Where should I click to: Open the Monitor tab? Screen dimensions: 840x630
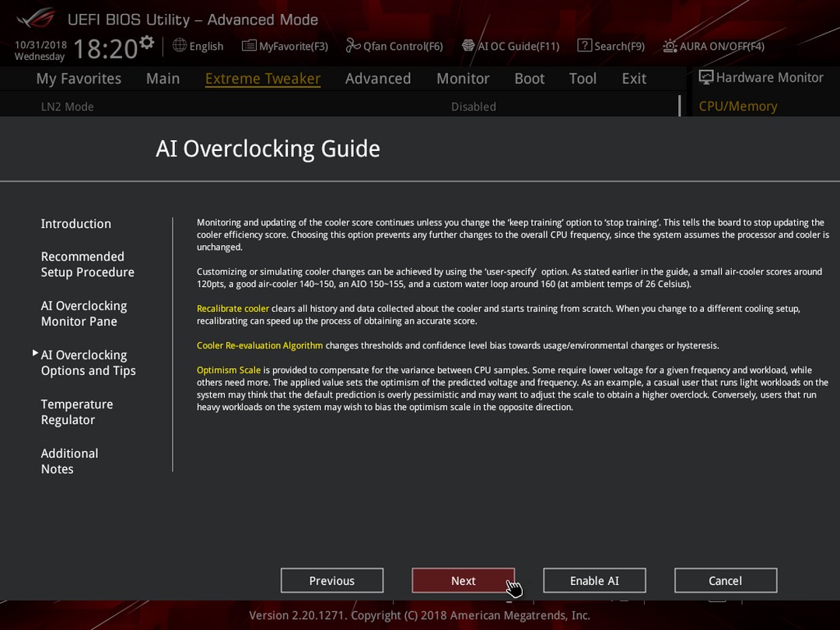tap(463, 79)
